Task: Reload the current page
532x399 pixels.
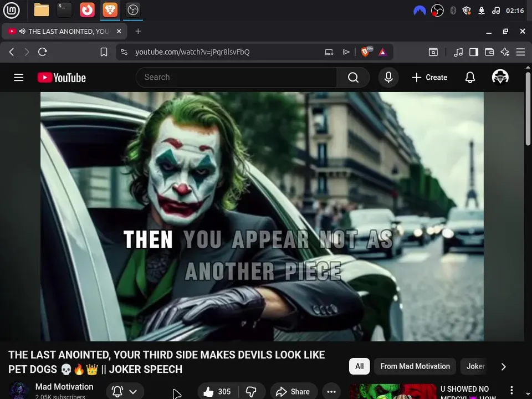Action: [43, 52]
